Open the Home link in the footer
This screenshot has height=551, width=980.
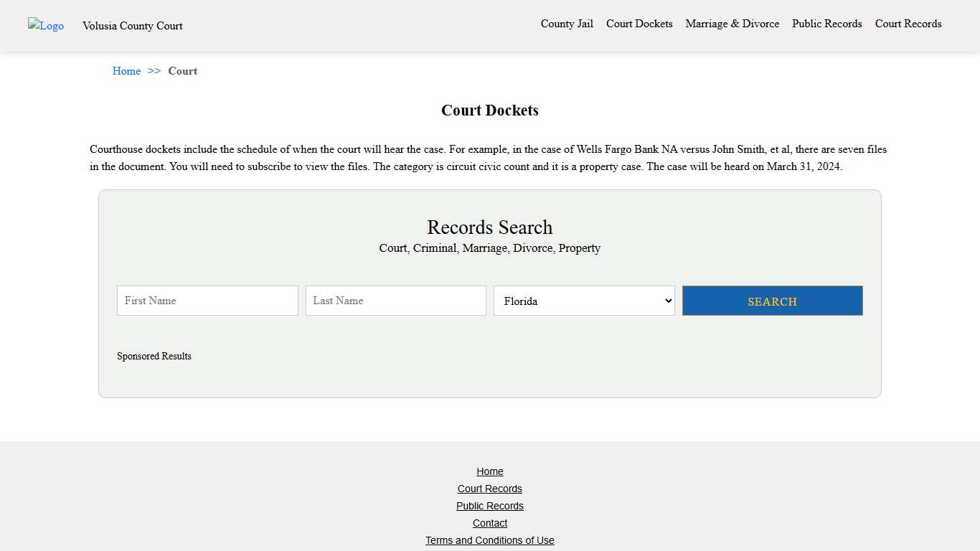click(490, 471)
